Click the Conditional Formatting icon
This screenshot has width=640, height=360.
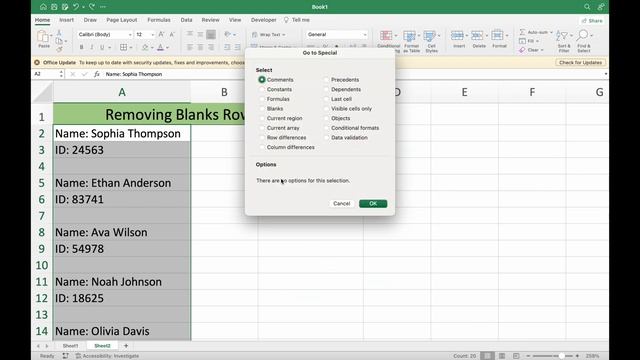[386, 36]
